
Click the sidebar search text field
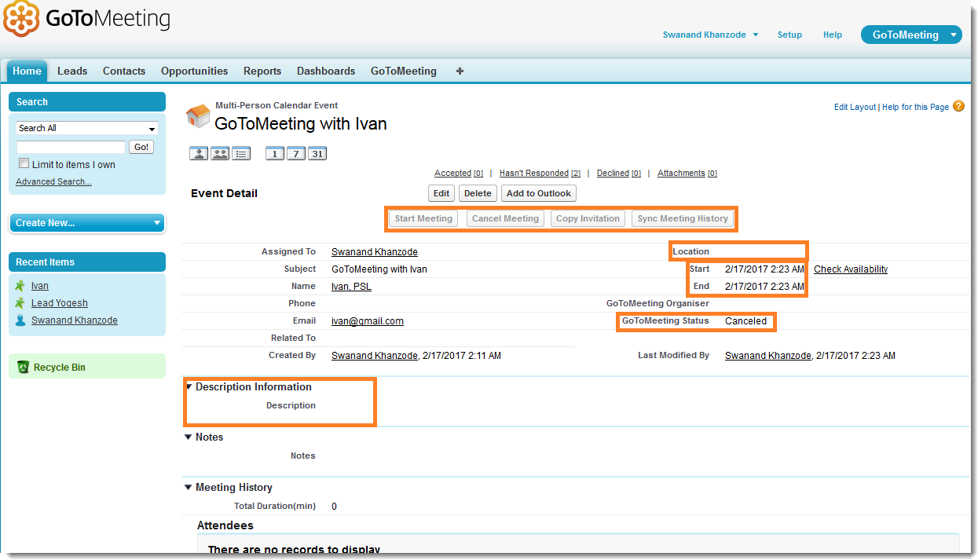pos(71,147)
